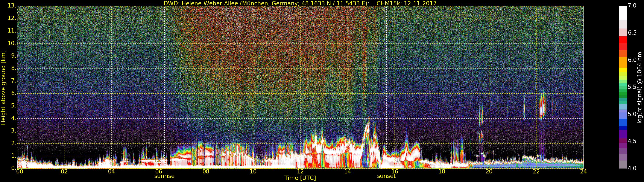
Task: Click the yellow band on the colorbar
Action: [x=623, y=70]
